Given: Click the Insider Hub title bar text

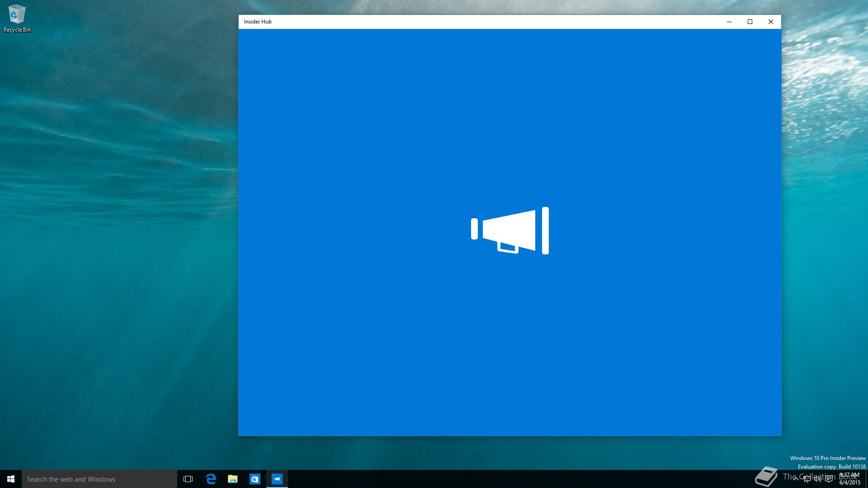Looking at the screenshot, I should coord(258,22).
